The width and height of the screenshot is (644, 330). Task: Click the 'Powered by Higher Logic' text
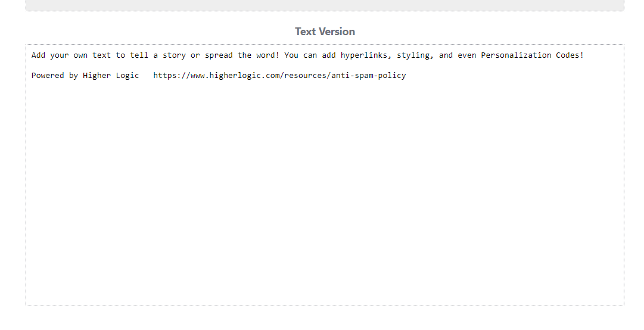(85, 76)
